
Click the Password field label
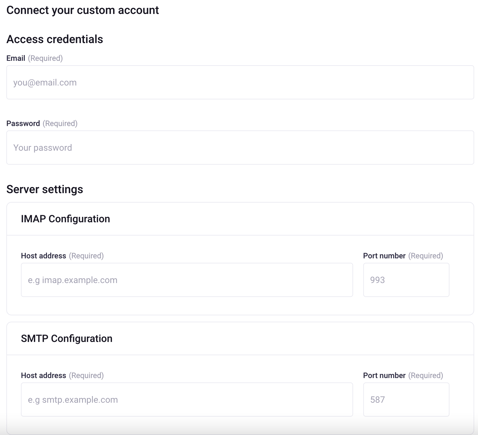pos(23,123)
